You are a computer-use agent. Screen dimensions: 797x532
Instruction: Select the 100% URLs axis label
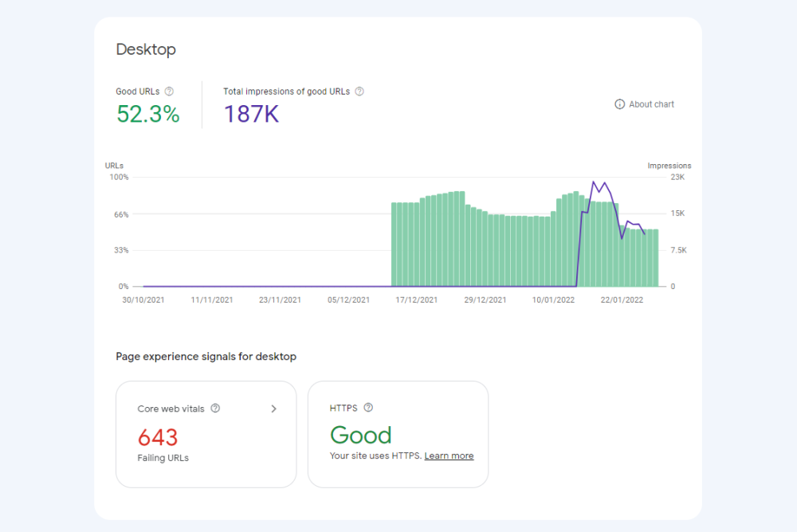(x=120, y=178)
